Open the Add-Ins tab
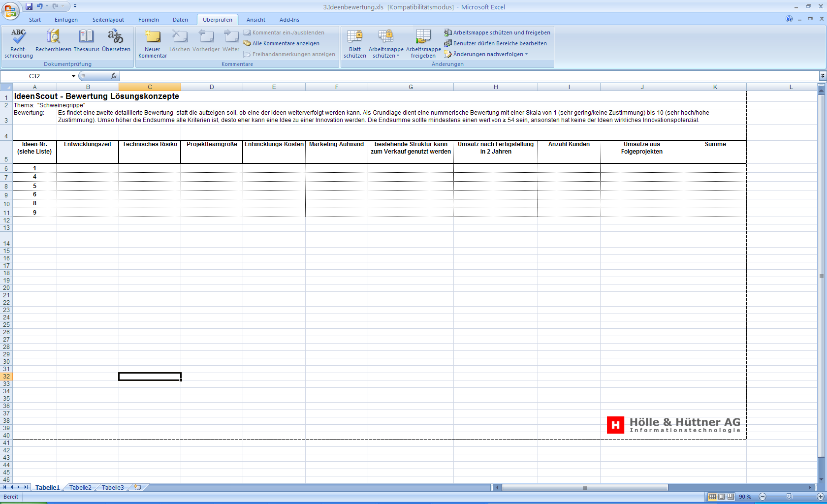 pos(289,20)
